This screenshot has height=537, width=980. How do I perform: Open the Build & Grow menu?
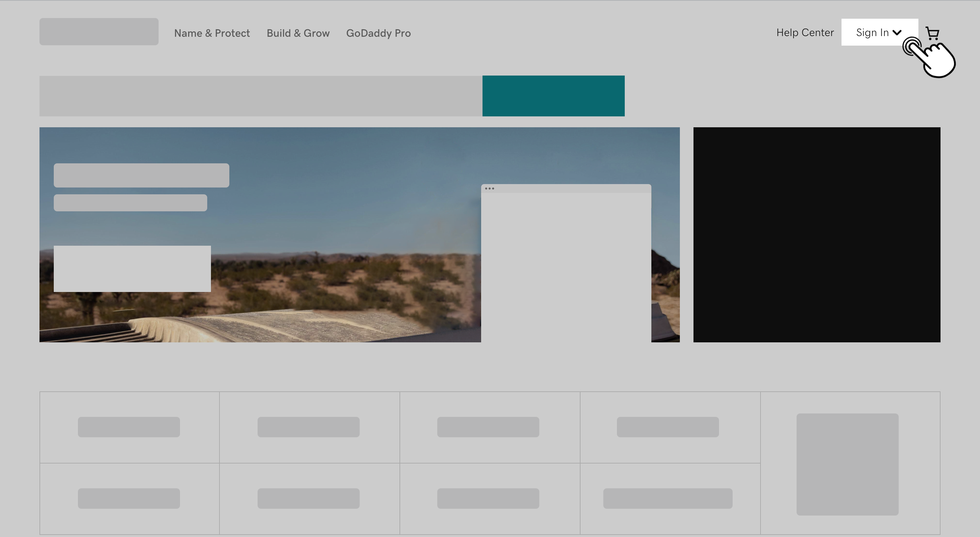(298, 33)
